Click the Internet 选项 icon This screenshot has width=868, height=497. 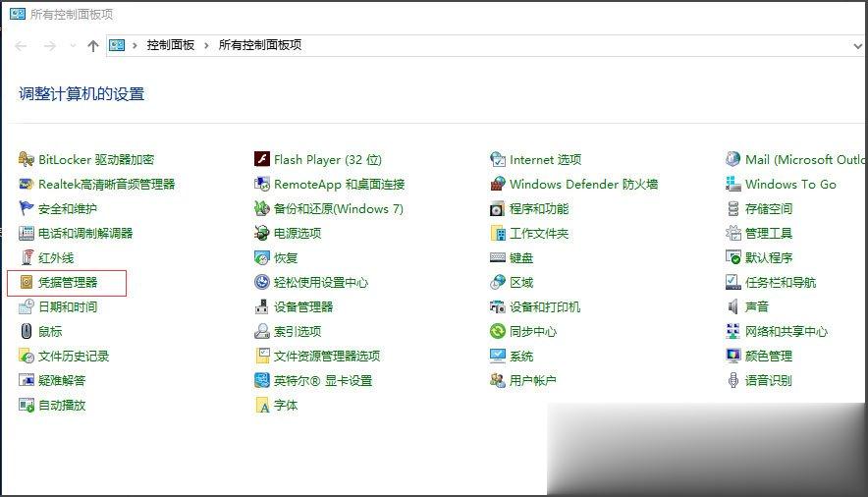(x=498, y=159)
